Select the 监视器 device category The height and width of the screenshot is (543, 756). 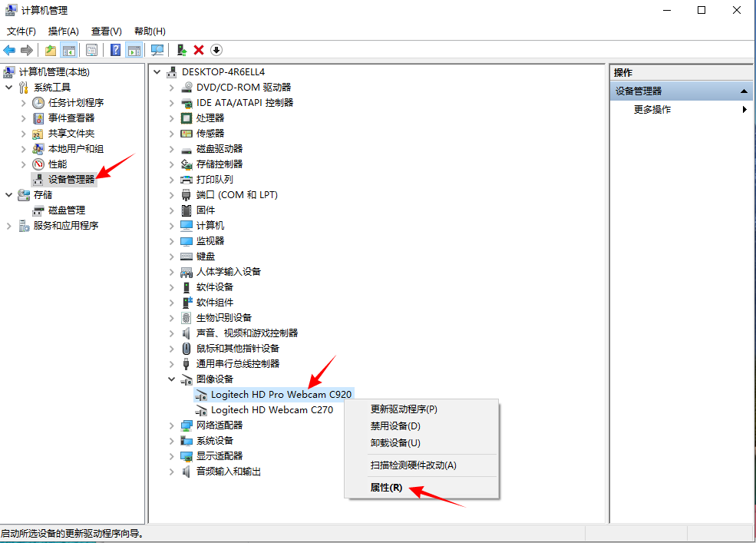(210, 241)
